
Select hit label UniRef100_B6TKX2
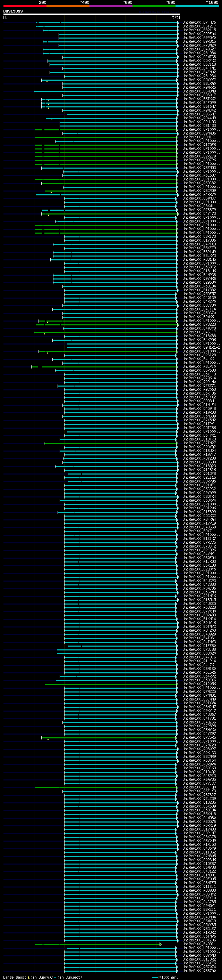tap(199, 99)
